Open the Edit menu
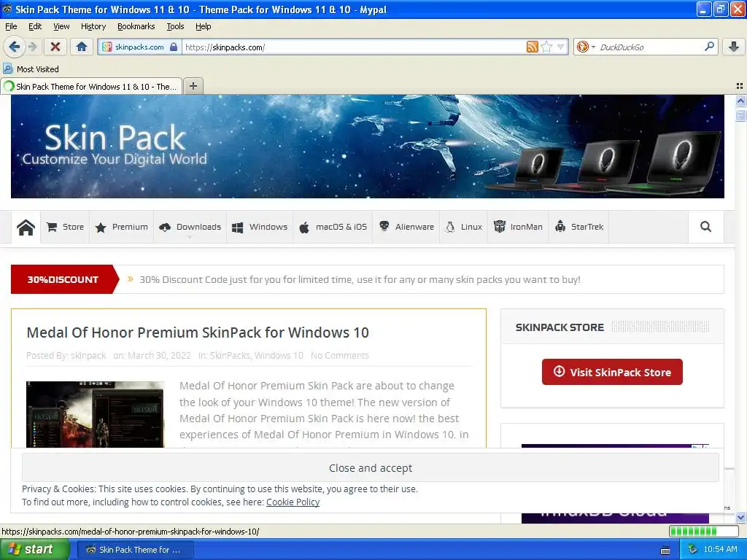 tap(35, 26)
